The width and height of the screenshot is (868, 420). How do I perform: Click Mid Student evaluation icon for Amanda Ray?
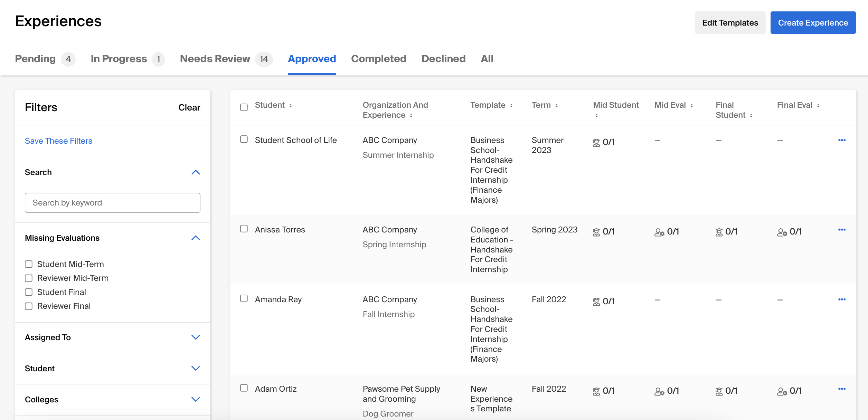596,302
